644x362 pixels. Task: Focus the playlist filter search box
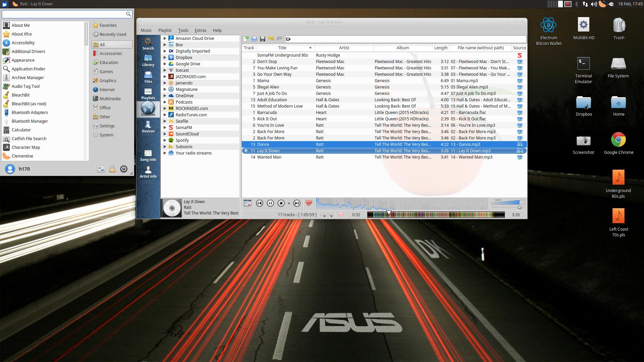click(406, 39)
